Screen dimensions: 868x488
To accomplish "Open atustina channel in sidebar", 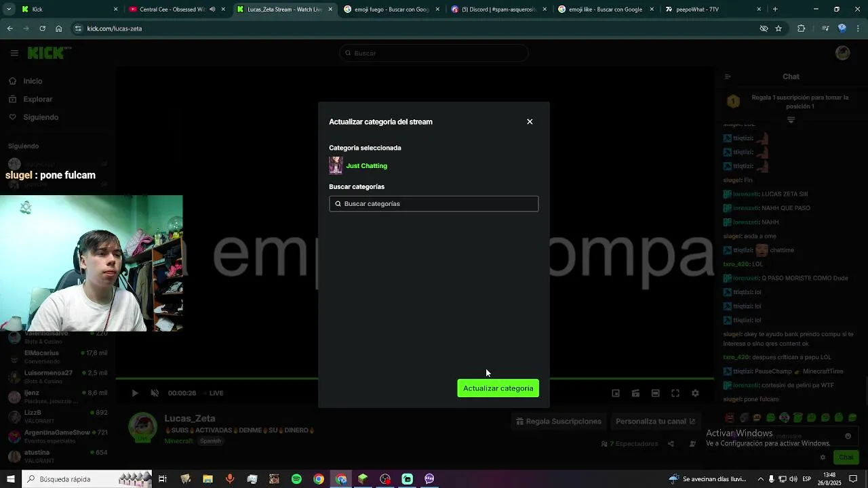I will click(58, 455).
